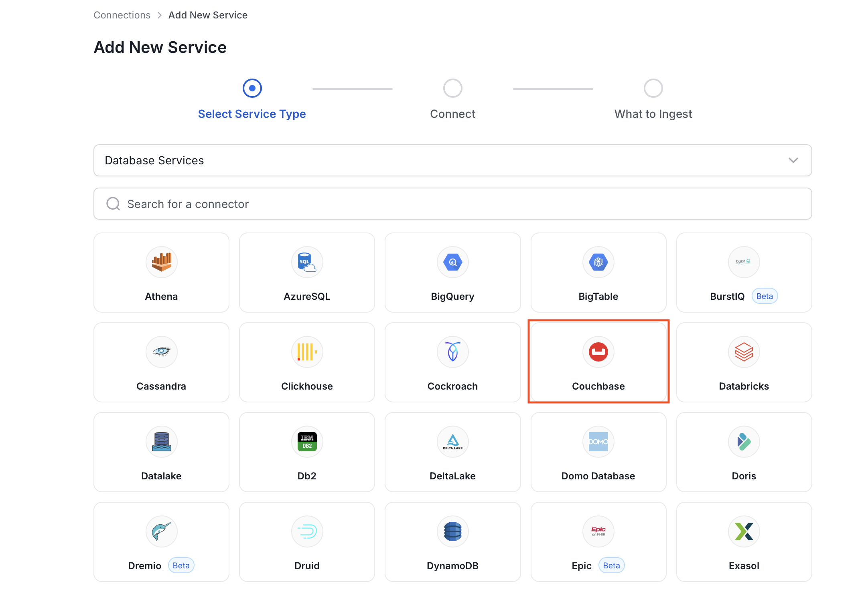This screenshot has width=868, height=590.
Task: Click Add New Service breadcrumb item
Action: [208, 15]
